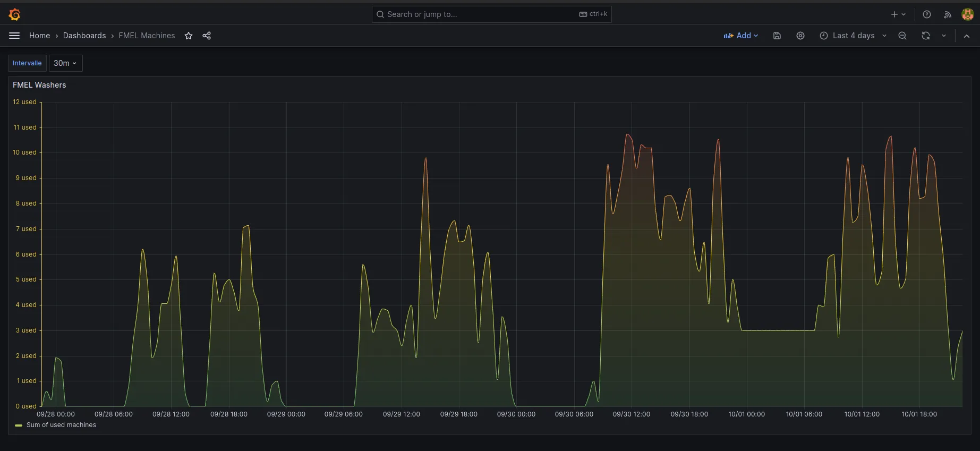Refresh the dashboard
This screenshot has height=451, width=980.
(x=926, y=36)
